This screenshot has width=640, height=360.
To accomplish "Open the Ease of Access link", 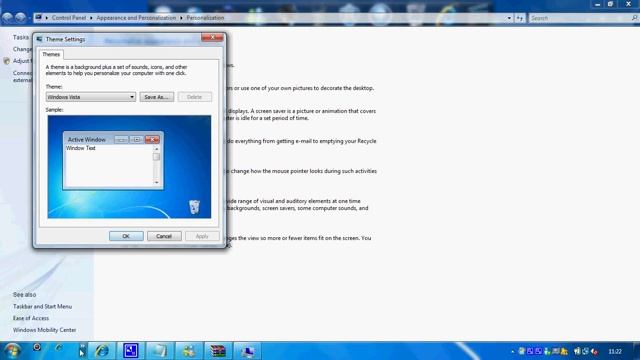I will pos(31,318).
